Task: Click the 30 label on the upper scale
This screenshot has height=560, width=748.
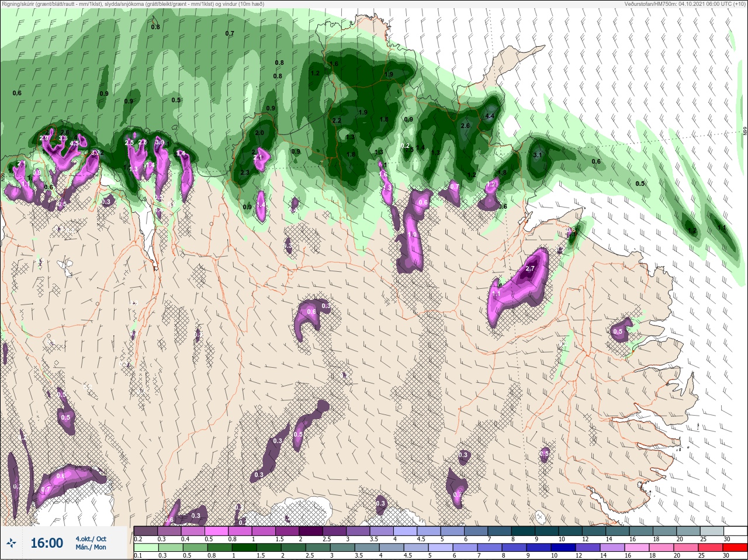Action: [x=727, y=539]
